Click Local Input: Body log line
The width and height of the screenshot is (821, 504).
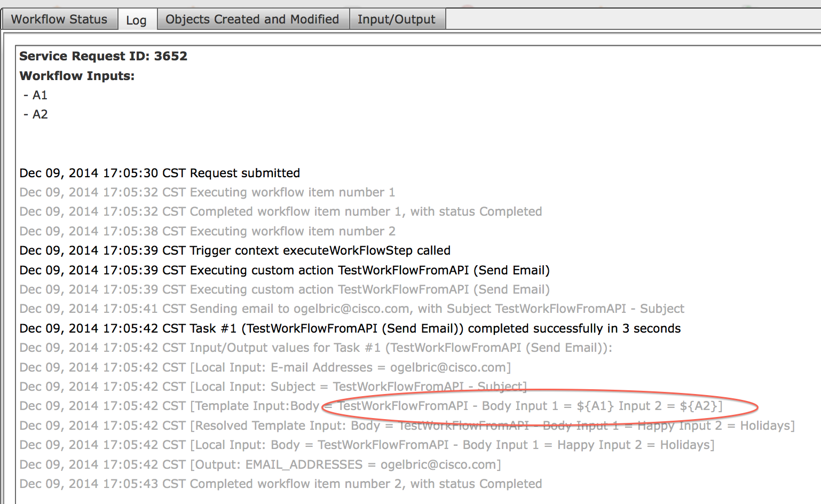pos(367,445)
